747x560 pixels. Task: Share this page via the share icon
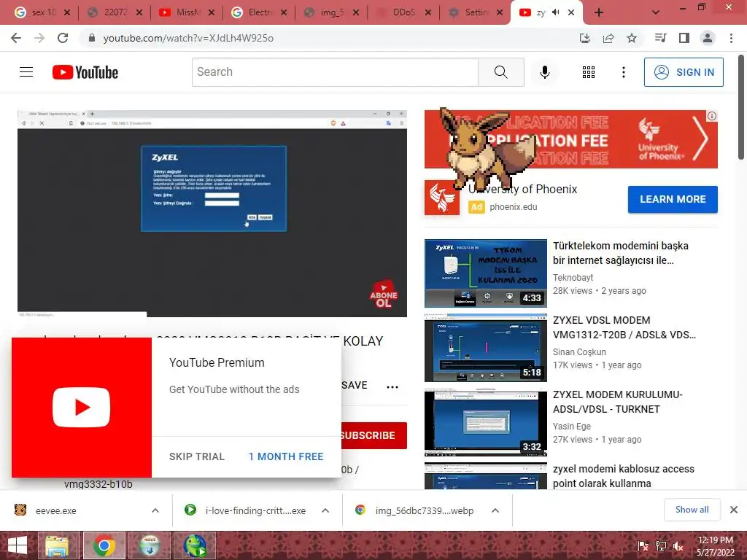click(608, 38)
